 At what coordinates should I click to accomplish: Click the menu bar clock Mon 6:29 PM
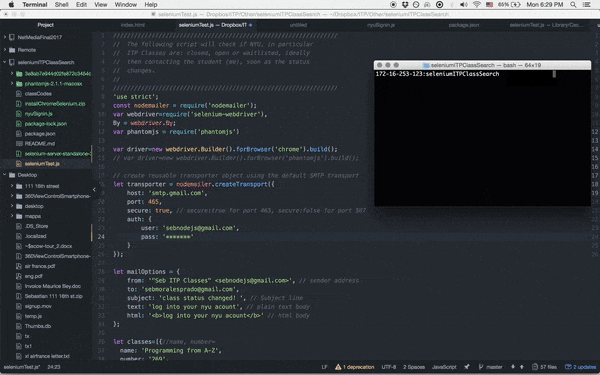coord(545,5)
